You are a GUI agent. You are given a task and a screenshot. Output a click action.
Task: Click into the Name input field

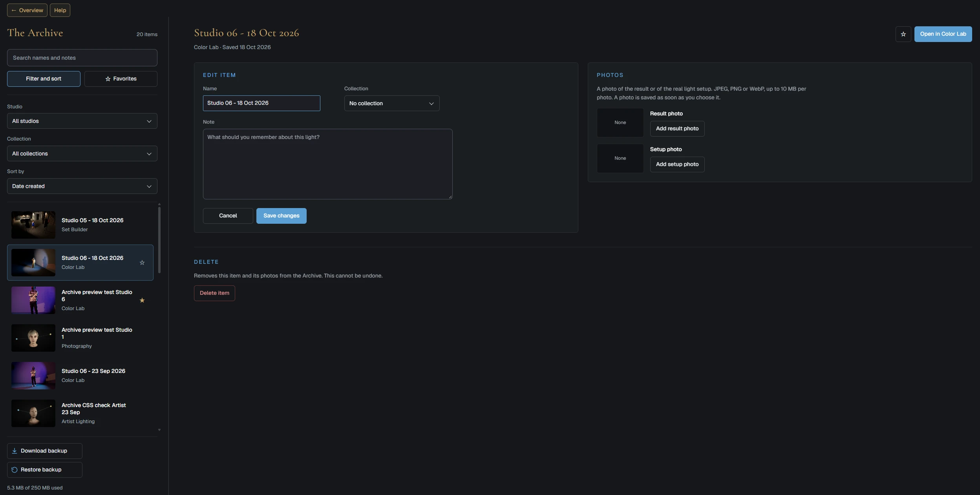(x=261, y=103)
